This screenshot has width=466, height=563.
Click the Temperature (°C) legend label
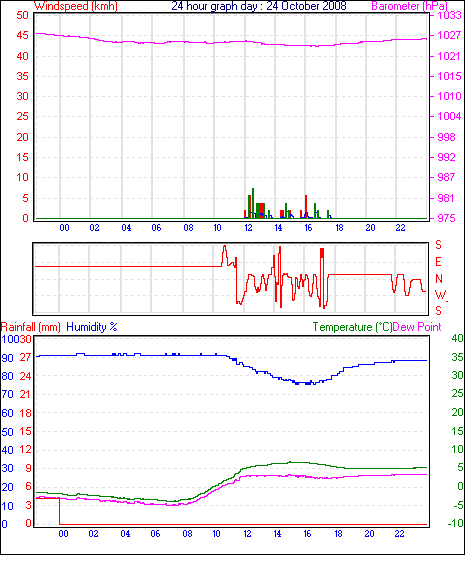click(352, 327)
